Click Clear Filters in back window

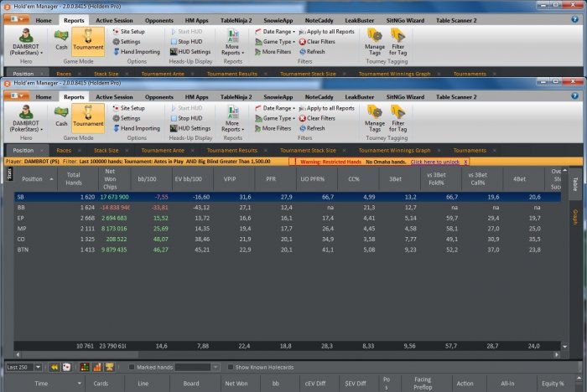pos(317,42)
